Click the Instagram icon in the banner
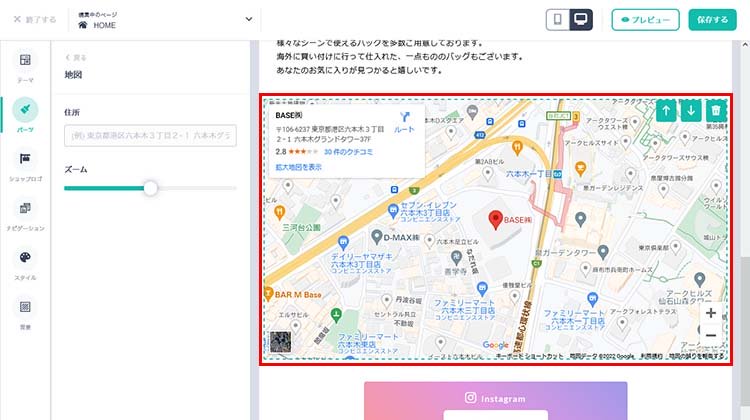The image size is (750, 420). click(471, 398)
